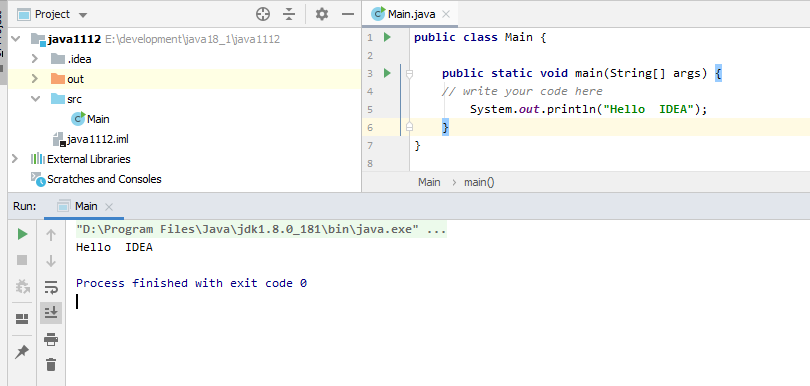This screenshot has height=386, width=810.
Task: Expand External Libraries node
Action: click(14, 159)
